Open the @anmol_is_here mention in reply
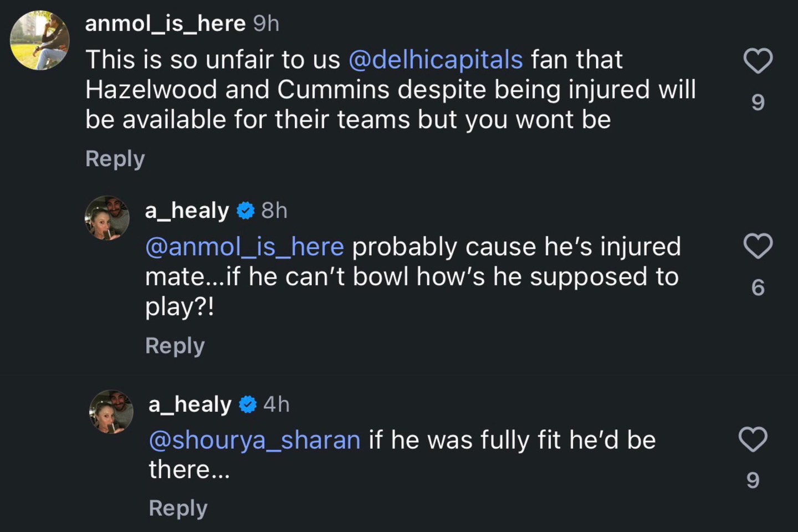This screenshot has width=798, height=532. 244,247
